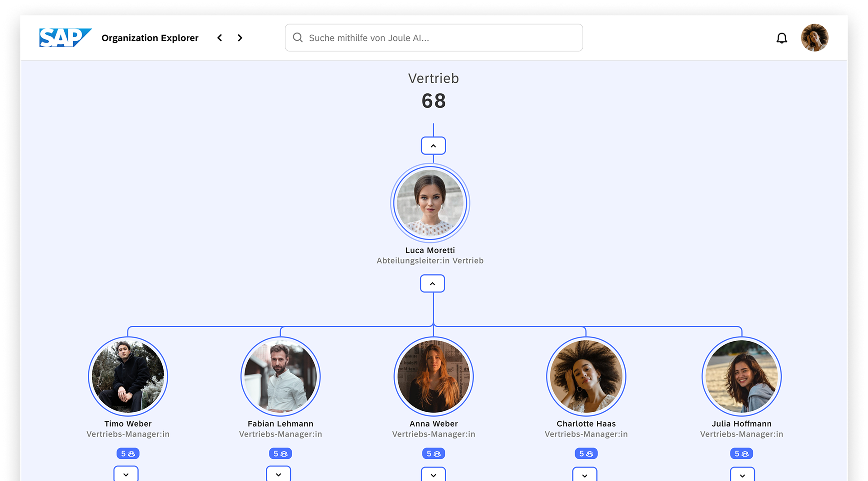The image size is (868, 481).
Task: Click the Vertrieb department heading
Action: pos(434,78)
